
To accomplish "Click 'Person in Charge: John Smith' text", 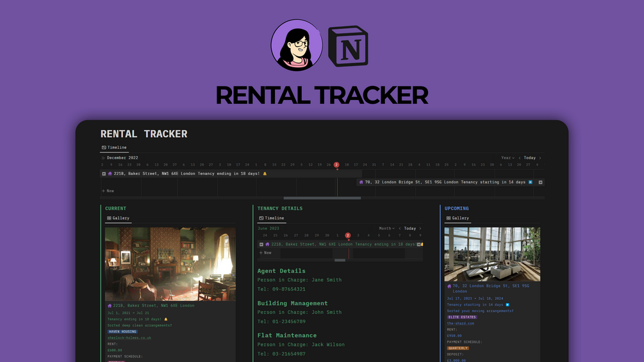I will pyautogui.click(x=299, y=312).
